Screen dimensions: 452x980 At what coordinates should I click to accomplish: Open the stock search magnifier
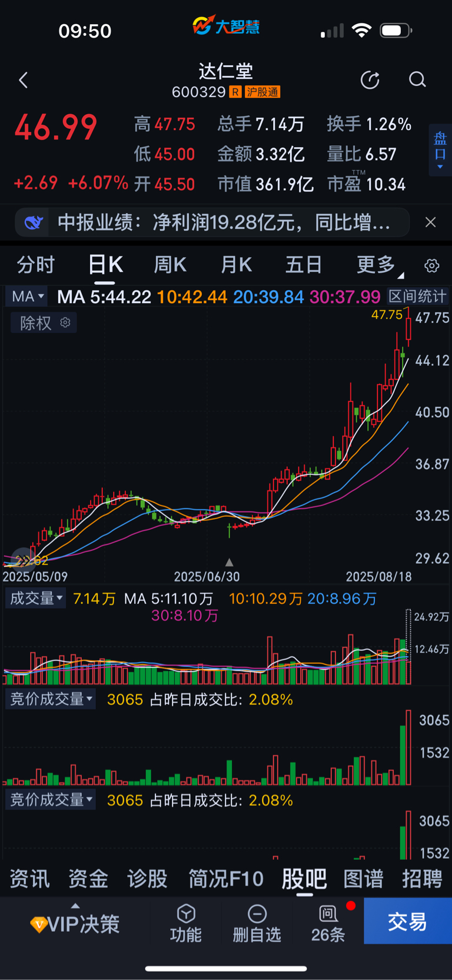click(x=417, y=79)
